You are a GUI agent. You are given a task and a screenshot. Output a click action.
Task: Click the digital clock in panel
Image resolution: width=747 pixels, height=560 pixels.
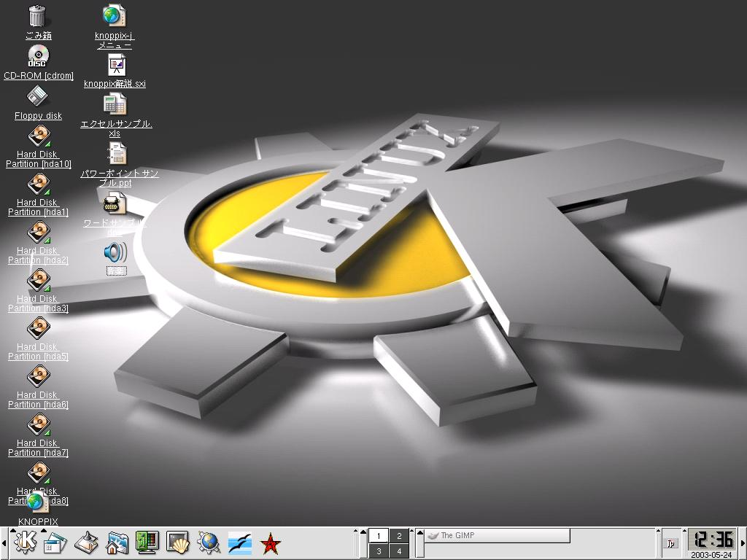pos(713,540)
